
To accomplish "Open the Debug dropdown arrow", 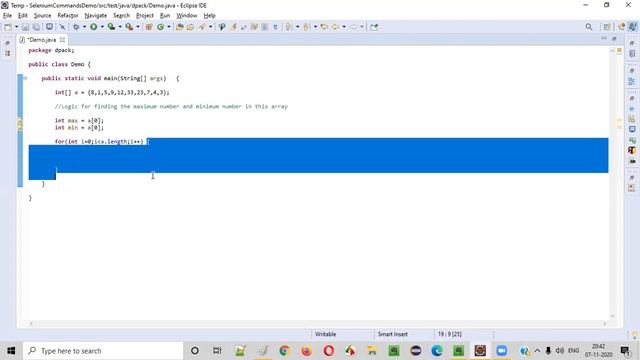I will pyautogui.click(x=84, y=27).
